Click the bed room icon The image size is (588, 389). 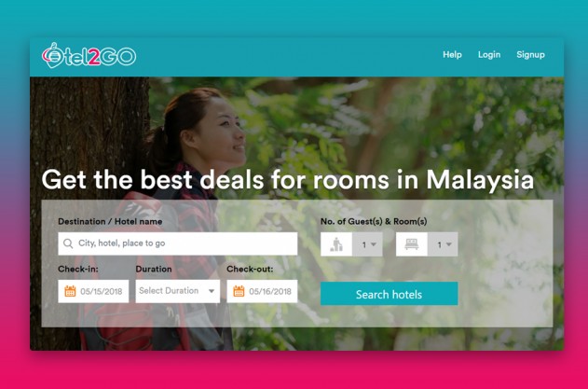(x=411, y=244)
